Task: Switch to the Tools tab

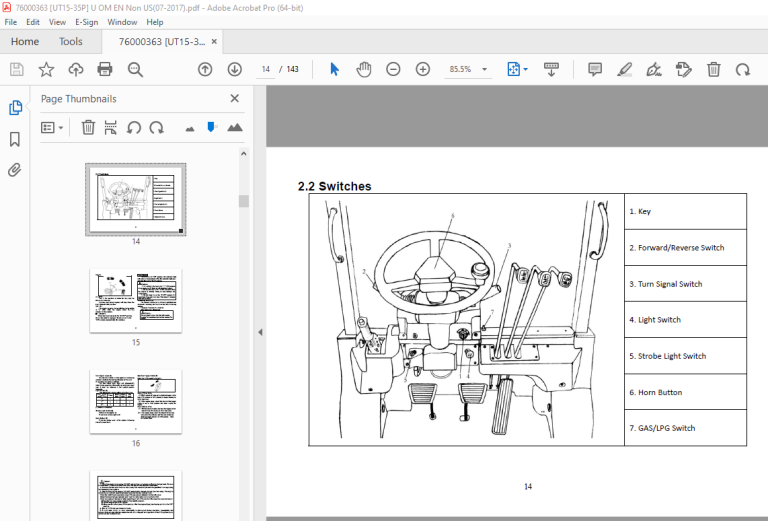Action: (x=71, y=42)
